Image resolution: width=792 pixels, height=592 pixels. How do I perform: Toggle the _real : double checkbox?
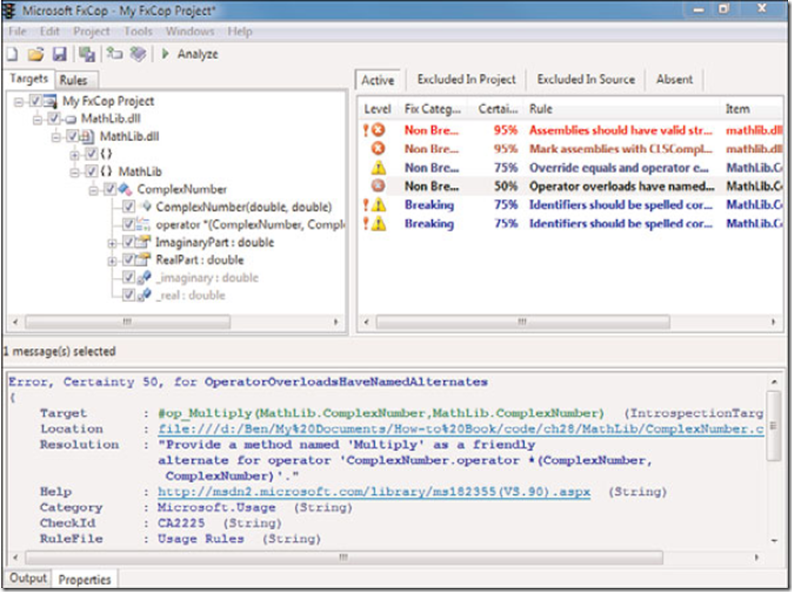128,295
